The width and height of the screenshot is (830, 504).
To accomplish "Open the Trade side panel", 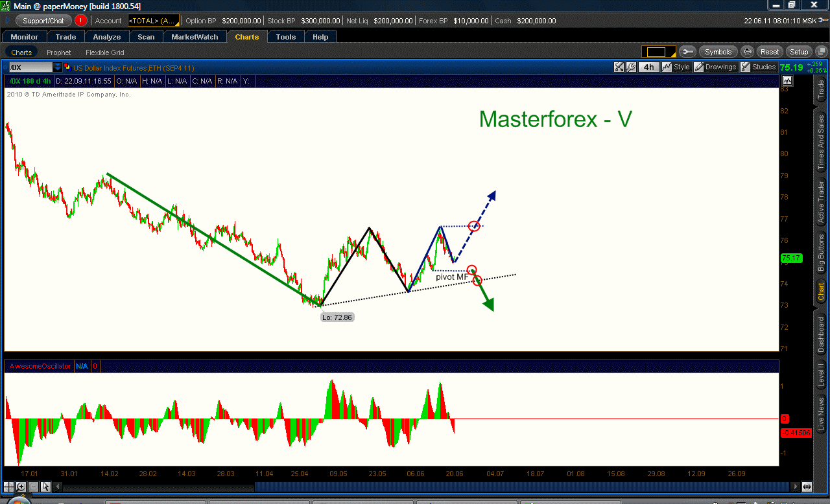I will coord(821,89).
